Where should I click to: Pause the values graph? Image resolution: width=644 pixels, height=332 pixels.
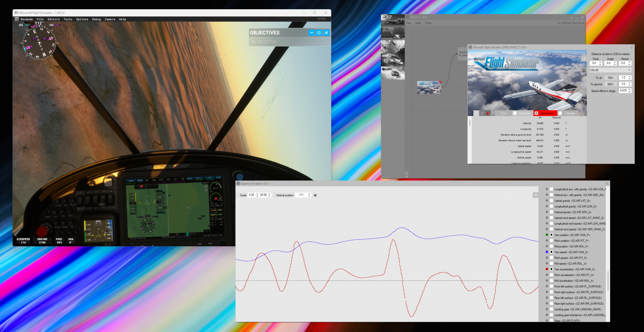(315, 195)
